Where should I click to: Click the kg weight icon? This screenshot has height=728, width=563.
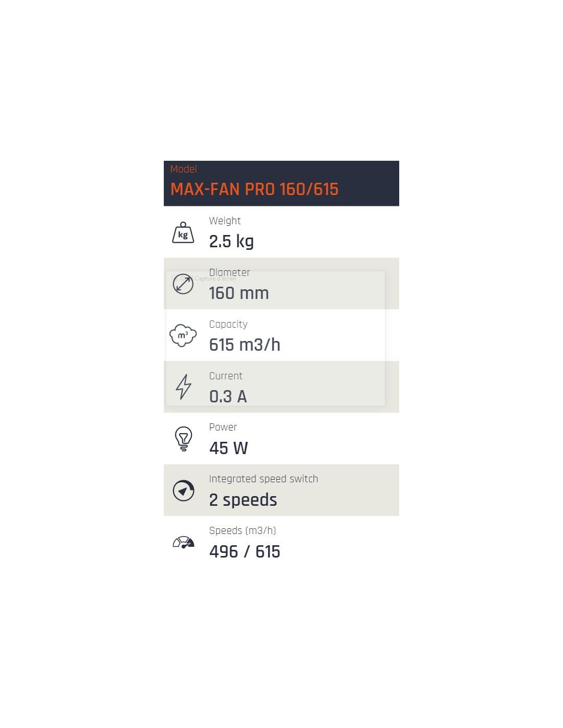(183, 232)
